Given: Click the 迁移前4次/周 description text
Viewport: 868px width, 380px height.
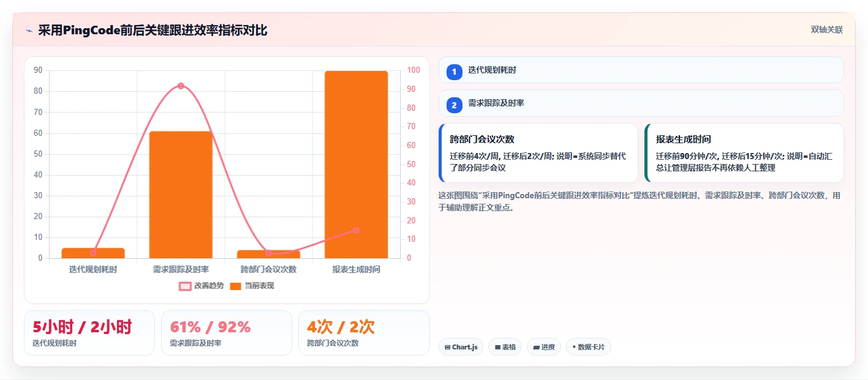Looking at the screenshot, I should pyautogui.click(x=538, y=162).
